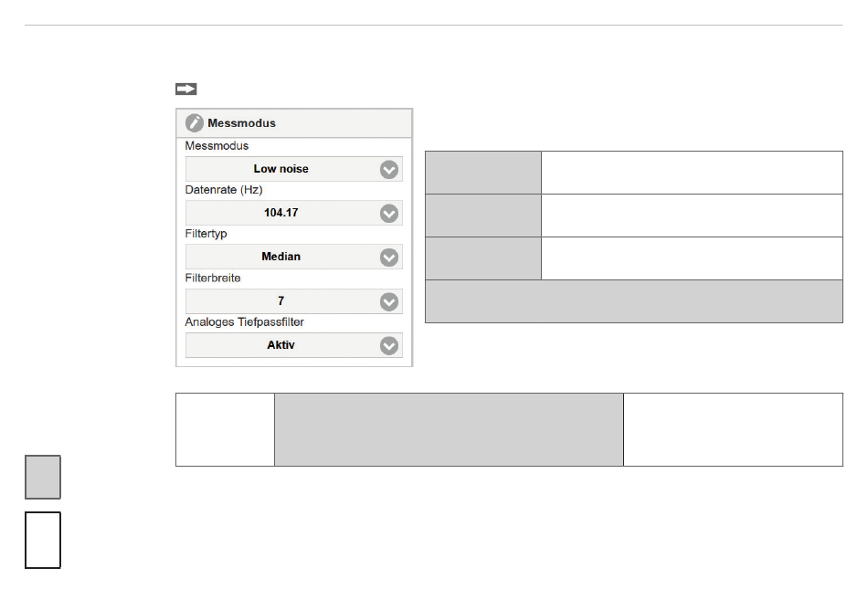
Task: Select the white outlined square swatch at left
Action: pyautogui.click(x=43, y=541)
